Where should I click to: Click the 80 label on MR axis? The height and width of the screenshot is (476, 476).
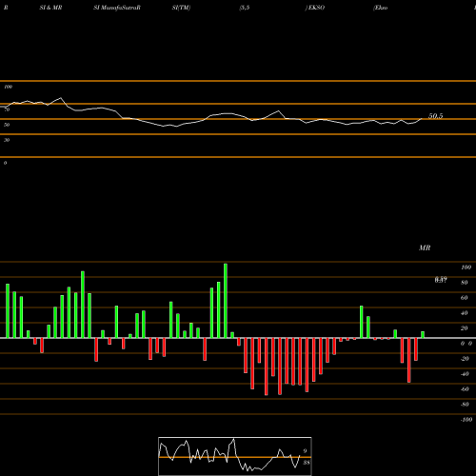pyautogui.click(x=465, y=283)
